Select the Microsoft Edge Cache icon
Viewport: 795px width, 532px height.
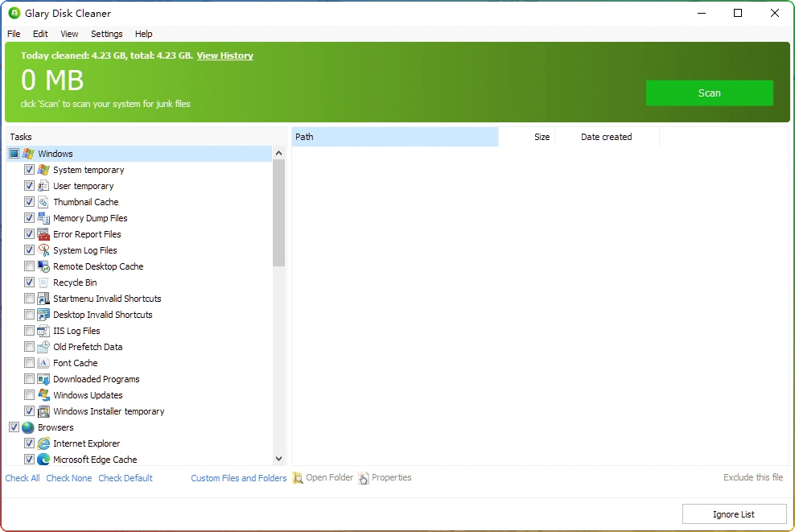[44, 460]
